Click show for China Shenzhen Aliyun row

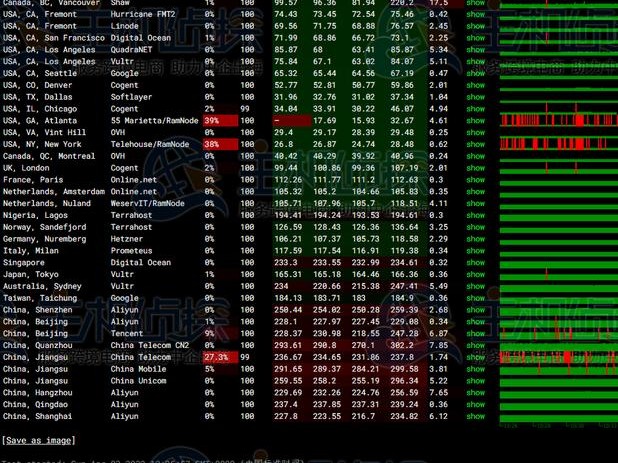(476, 310)
